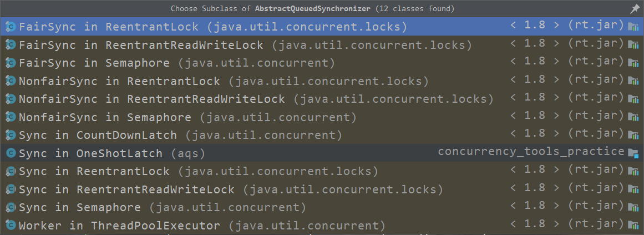Choose NonfairSync in ReentrantLock subclass
This screenshot has height=235, width=644.
click(x=119, y=81)
